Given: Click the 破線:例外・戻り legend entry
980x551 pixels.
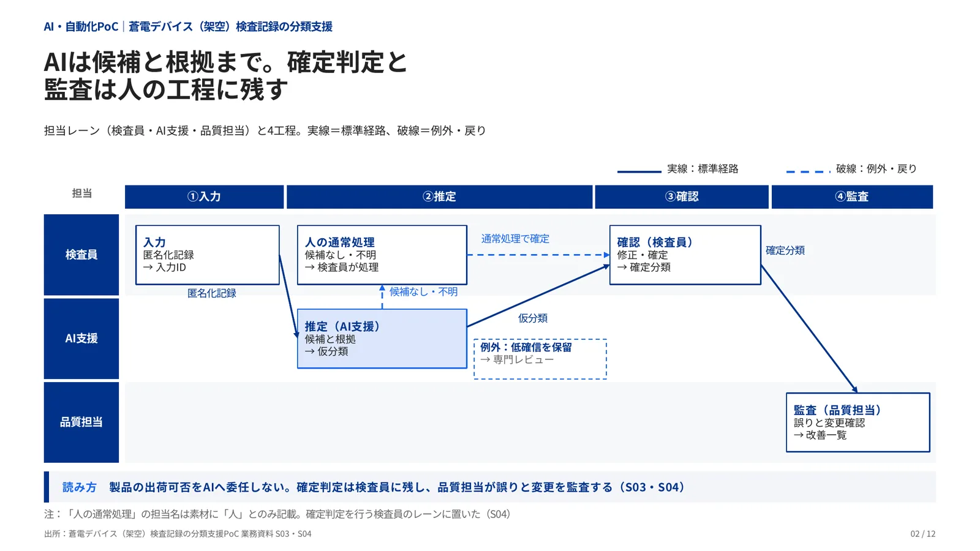Looking at the screenshot, I should click(851, 169).
